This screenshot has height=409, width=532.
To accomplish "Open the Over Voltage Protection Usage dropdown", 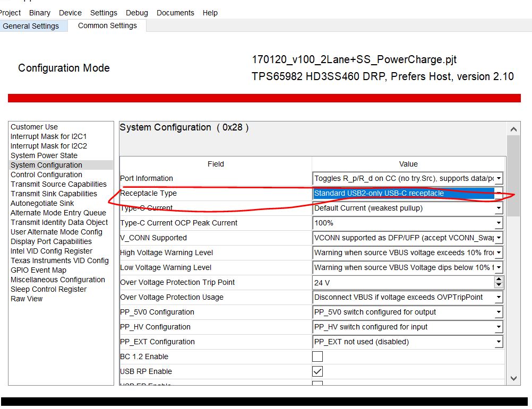I will [498, 297].
